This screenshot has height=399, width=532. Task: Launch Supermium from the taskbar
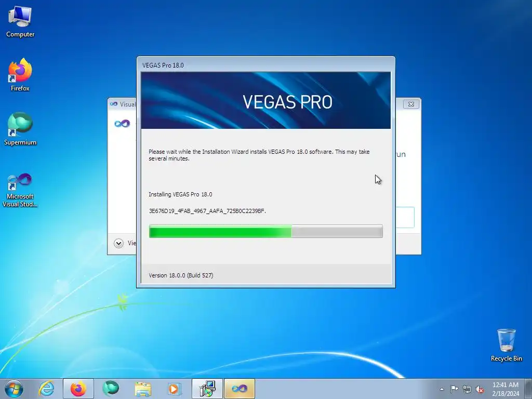click(111, 389)
